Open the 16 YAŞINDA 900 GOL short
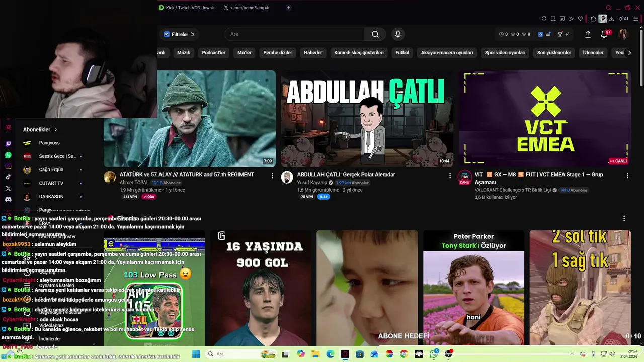 click(x=261, y=288)
